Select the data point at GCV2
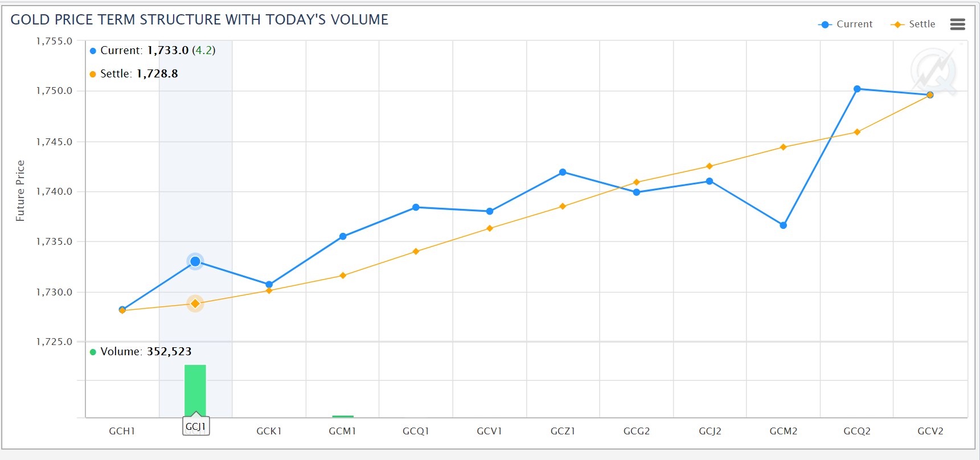The width and height of the screenshot is (980, 460). (x=930, y=95)
